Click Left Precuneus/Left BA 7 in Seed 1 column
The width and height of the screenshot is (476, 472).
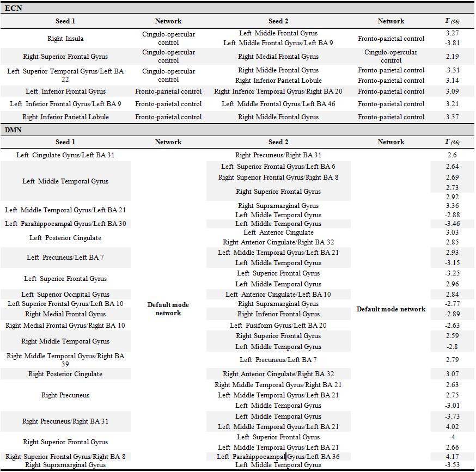[65, 258]
